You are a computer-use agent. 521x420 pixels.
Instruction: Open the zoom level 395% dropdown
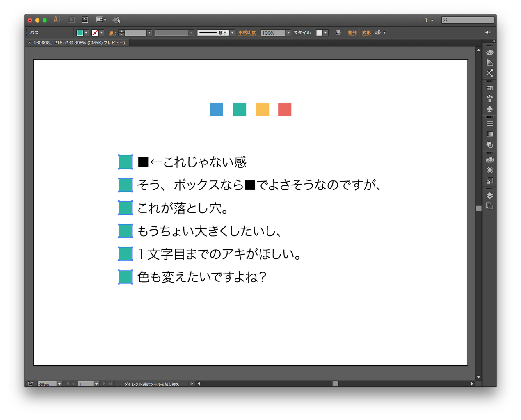(x=59, y=384)
